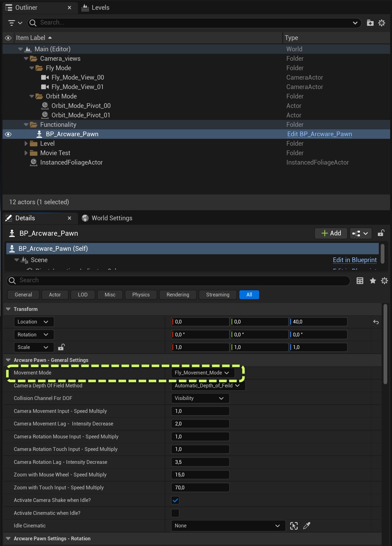The width and height of the screenshot is (392, 546).
Task: Open the Collision Channel Visibility dropdown
Action: 200,398
